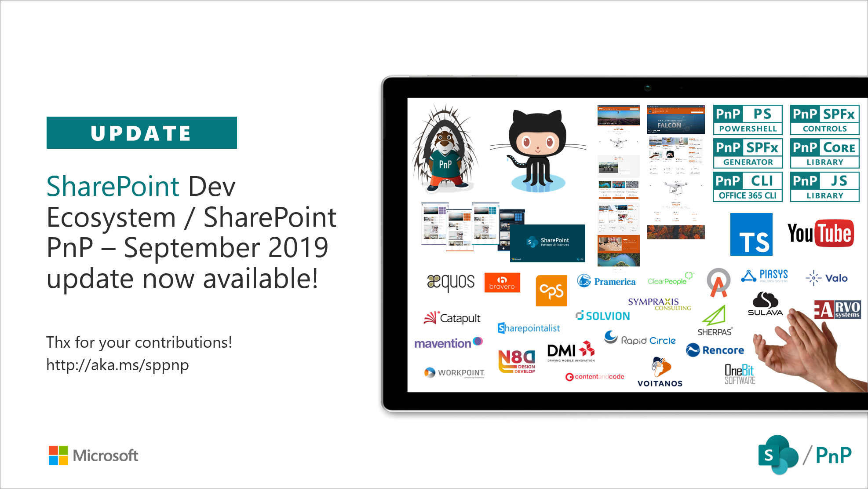This screenshot has width=868, height=489.
Task: Click the Valo logo
Action: point(826,278)
